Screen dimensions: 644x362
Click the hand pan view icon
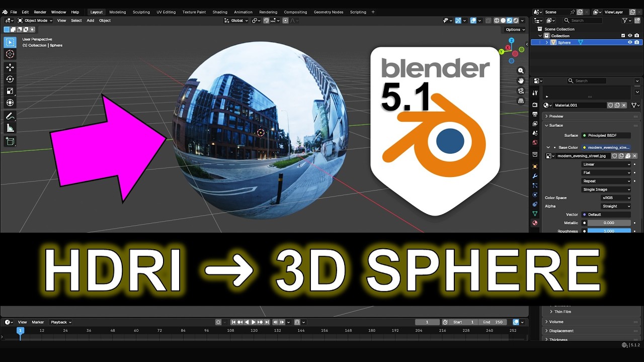tap(521, 81)
